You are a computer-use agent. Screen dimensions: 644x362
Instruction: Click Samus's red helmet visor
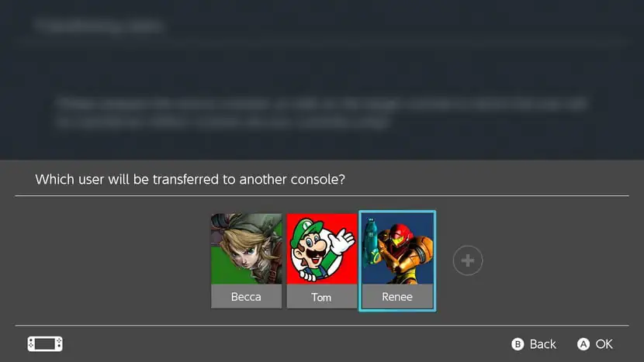coord(398,240)
